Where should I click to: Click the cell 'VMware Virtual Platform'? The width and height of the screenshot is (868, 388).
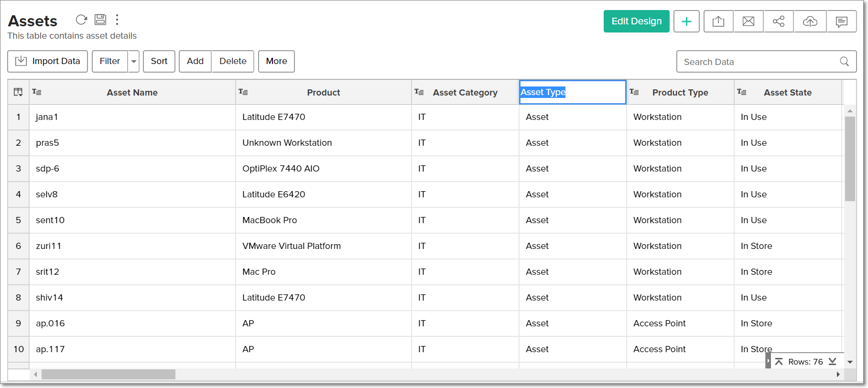point(324,246)
